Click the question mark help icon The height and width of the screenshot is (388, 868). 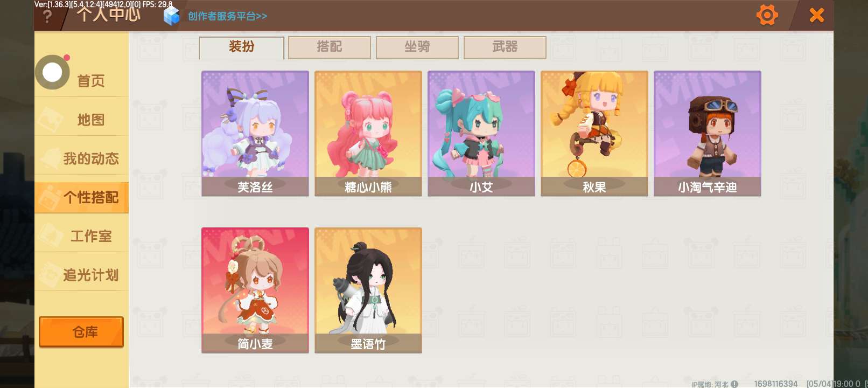click(47, 16)
